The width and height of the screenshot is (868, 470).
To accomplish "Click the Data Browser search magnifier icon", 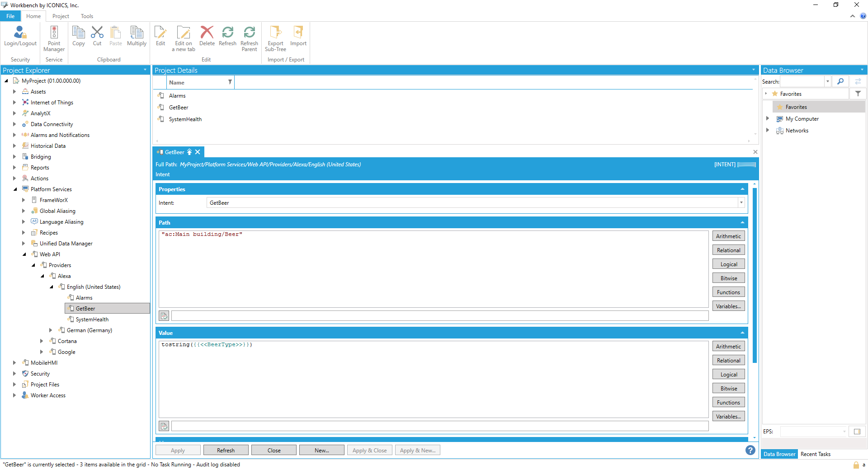I will point(840,81).
